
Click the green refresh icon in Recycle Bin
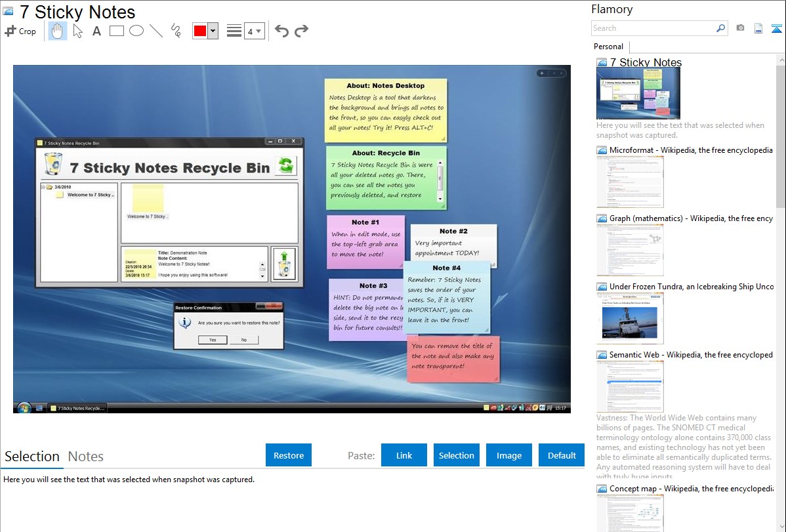(x=285, y=165)
